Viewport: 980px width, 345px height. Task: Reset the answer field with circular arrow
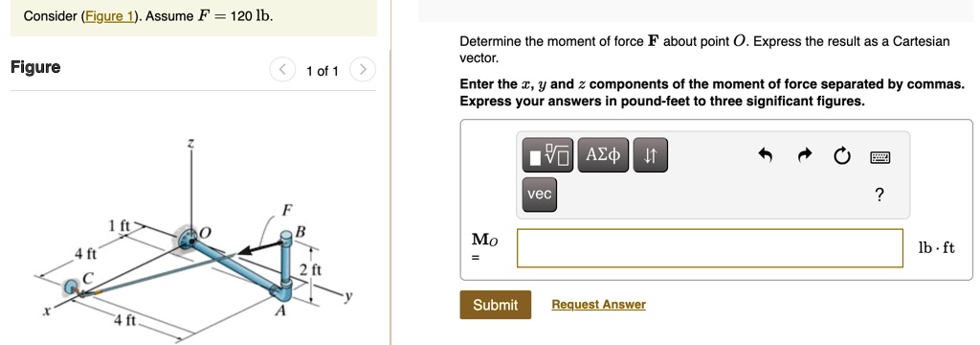click(842, 155)
